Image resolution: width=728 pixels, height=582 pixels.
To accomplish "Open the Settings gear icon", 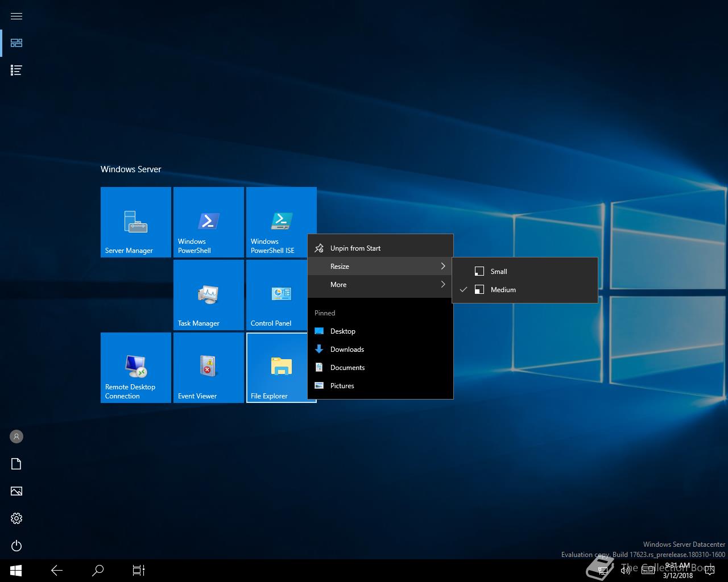I will [16, 518].
